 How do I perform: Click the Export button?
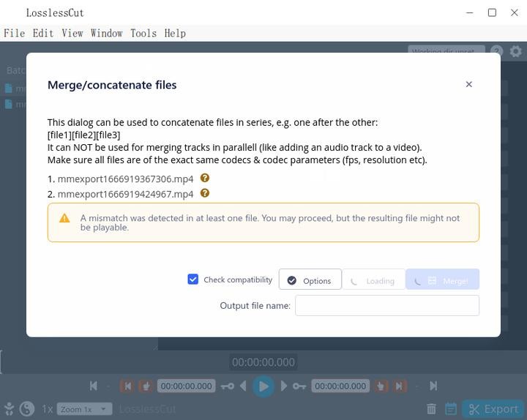click(x=493, y=409)
